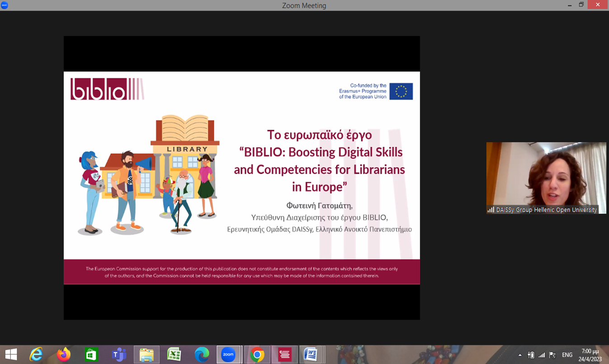
Task: Select the DAISSy Group speaker video thumbnail
Action: 546,178
